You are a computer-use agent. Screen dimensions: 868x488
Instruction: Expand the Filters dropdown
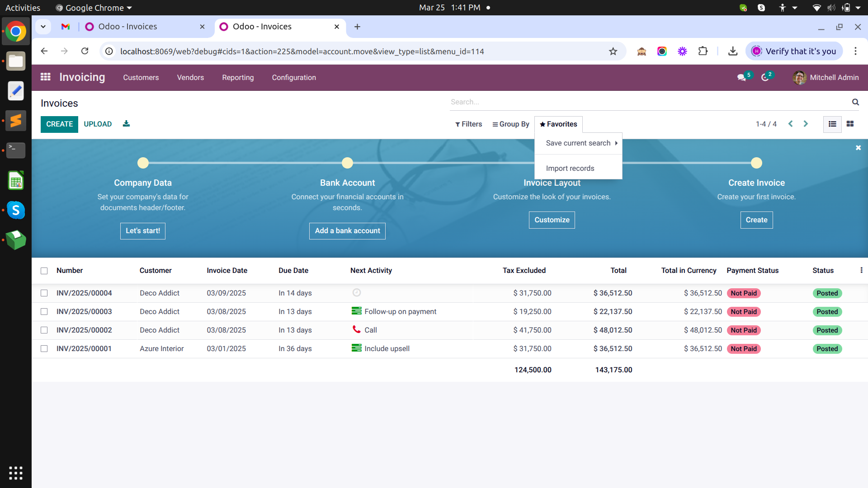pyautogui.click(x=469, y=124)
